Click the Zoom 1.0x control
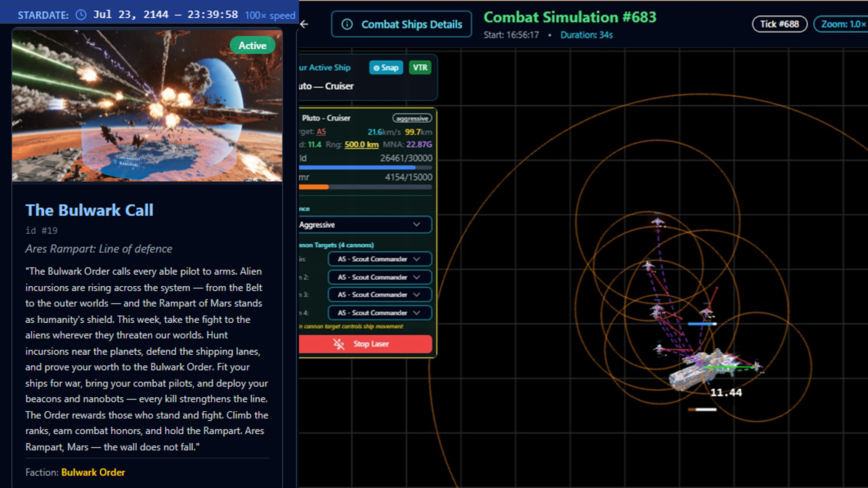This screenshot has width=868, height=488. pos(842,24)
